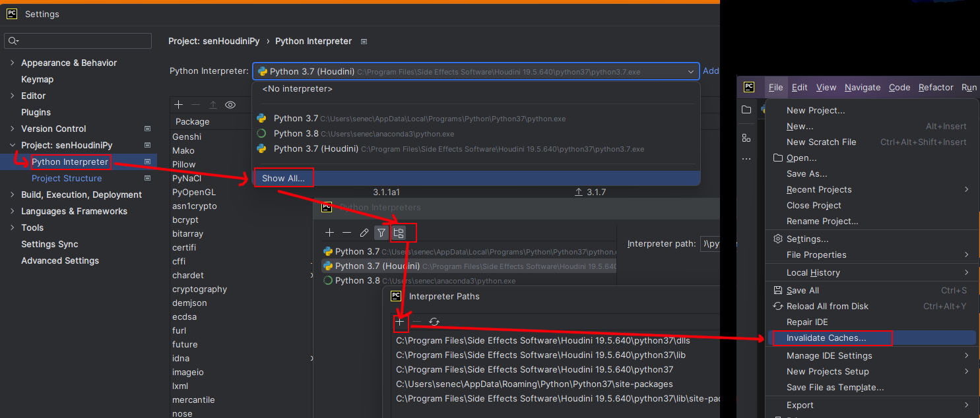
Task: Choose Save All in File menu
Action: click(x=802, y=290)
